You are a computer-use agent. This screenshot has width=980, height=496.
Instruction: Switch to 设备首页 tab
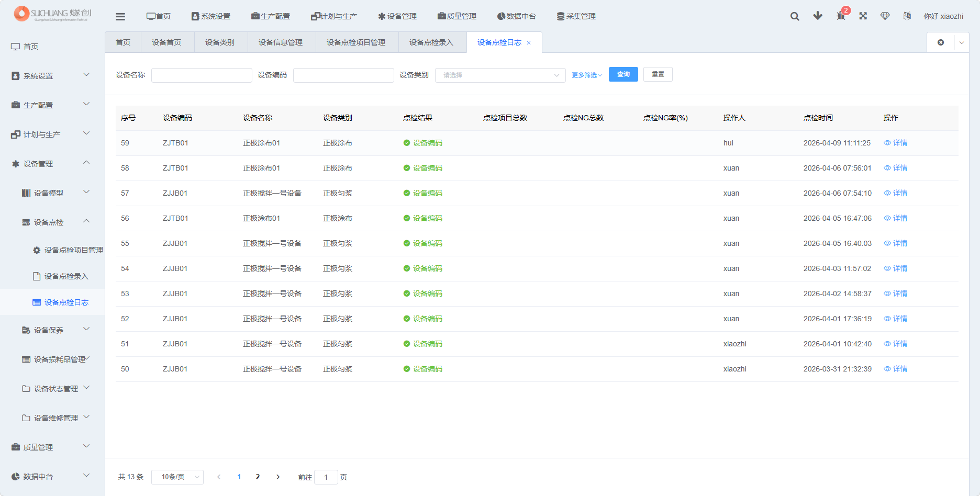pyautogui.click(x=166, y=42)
